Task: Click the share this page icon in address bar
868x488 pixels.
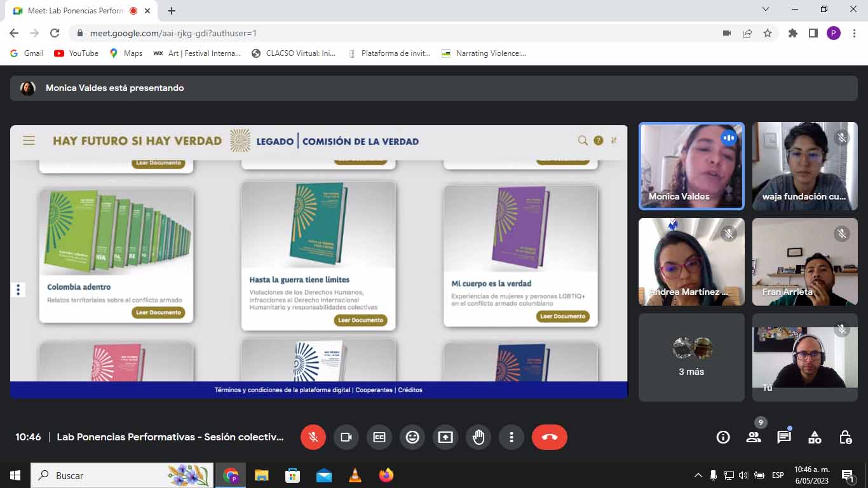Action: point(747,33)
